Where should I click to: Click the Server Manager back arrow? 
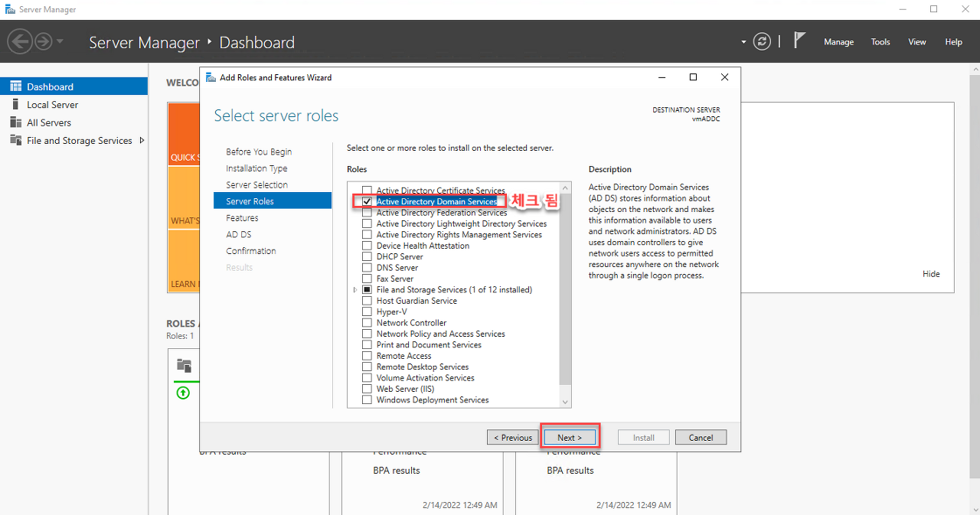coord(20,41)
